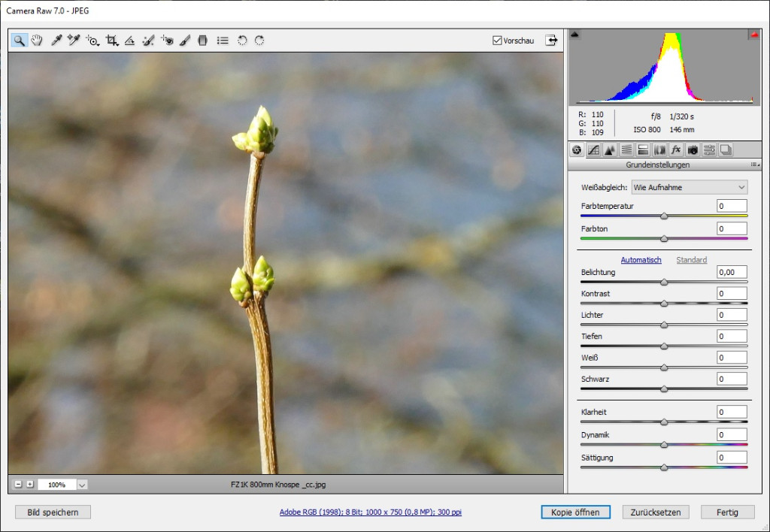Open the Adobe RGB workflow options link
The height and width of the screenshot is (532, 770).
(370, 512)
